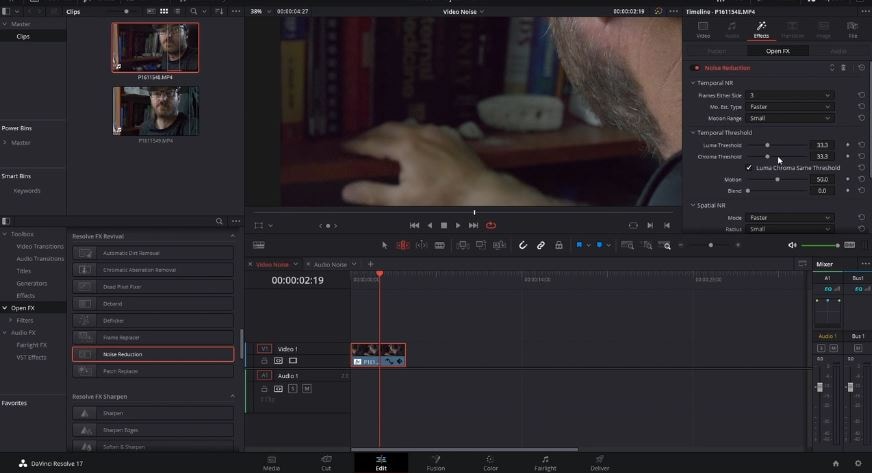Collapse the Temporal Threshold section
This screenshot has width=872, height=474.
693,132
